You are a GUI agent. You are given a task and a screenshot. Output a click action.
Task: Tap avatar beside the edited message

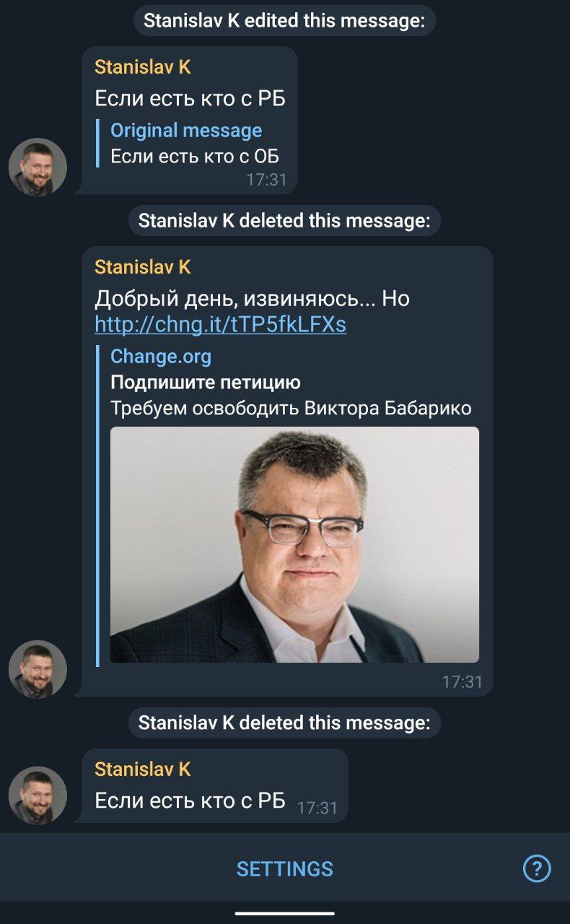click(x=38, y=167)
